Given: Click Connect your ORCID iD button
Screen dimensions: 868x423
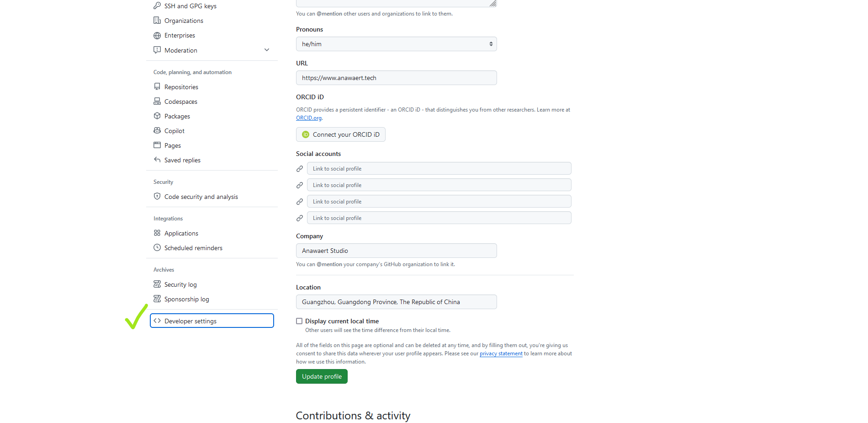Looking at the screenshot, I should pyautogui.click(x=341, y=134).
